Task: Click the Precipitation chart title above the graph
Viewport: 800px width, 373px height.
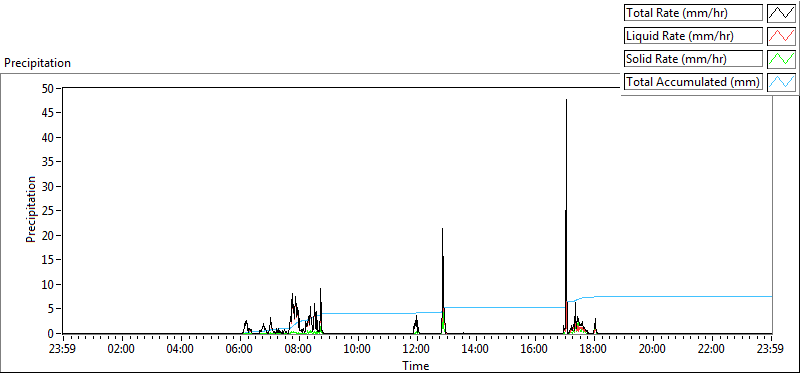Action: coord(37,63)
